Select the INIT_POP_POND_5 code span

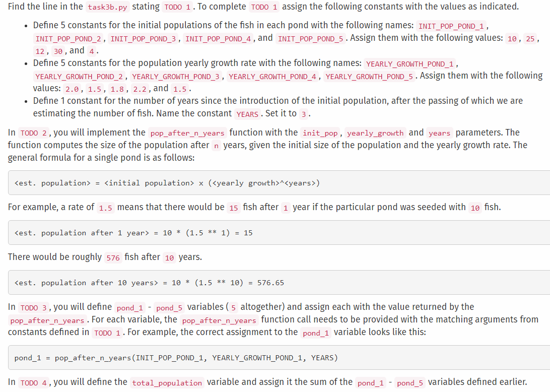[310, 38]
